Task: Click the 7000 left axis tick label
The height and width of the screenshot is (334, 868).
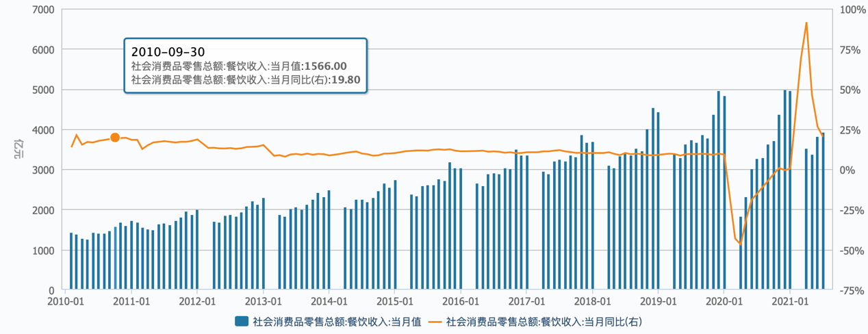Action: [x=43, y=10]
